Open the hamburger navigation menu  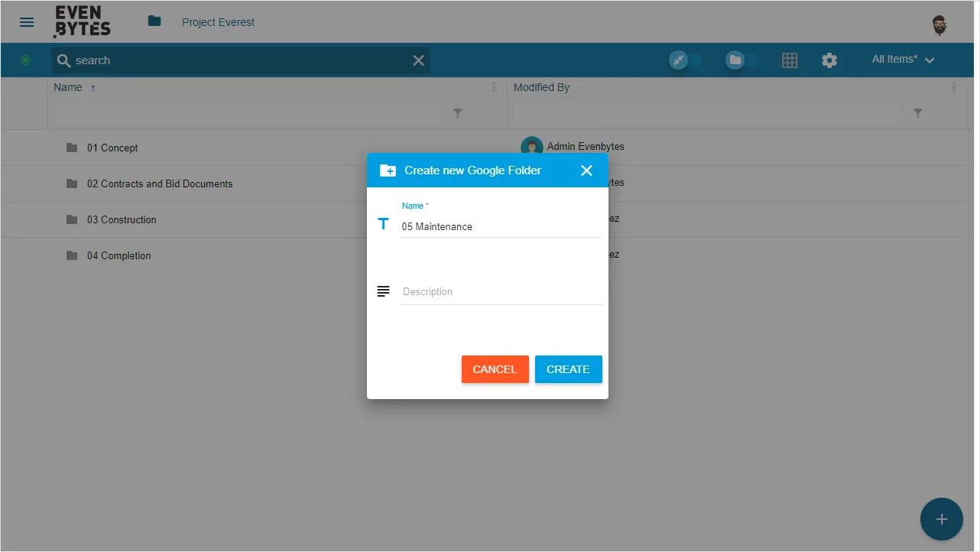click(27, 22)
